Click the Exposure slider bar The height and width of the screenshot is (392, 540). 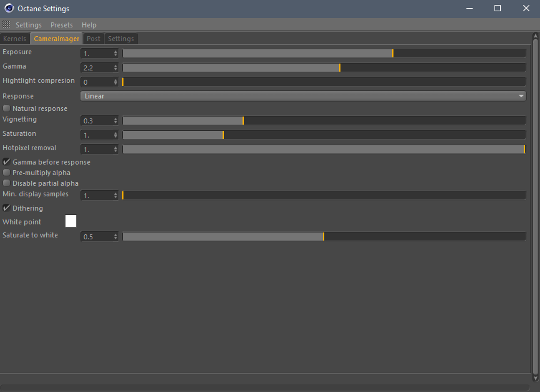tap(324, 54)
